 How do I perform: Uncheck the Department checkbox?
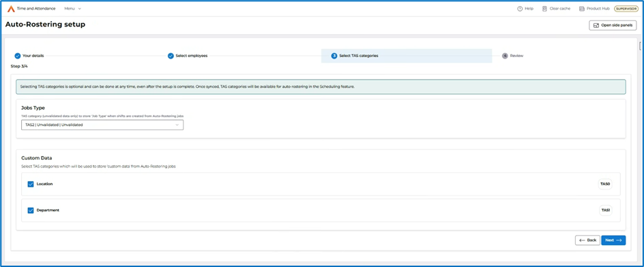(31, 210)
